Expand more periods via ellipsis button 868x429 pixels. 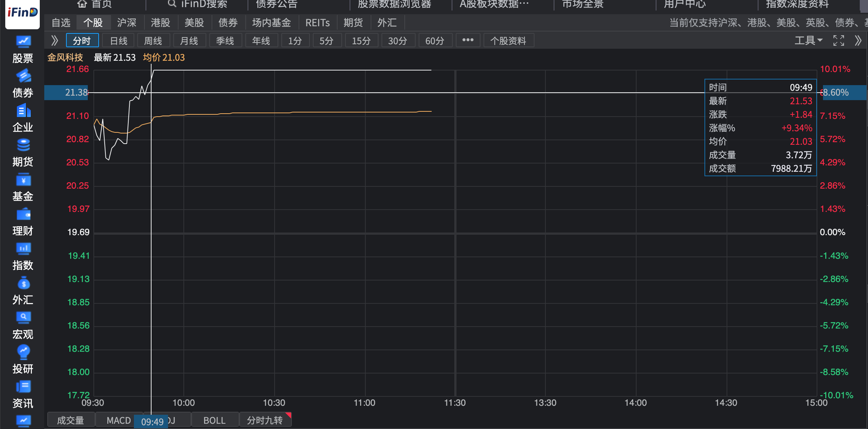click(468, 40)
